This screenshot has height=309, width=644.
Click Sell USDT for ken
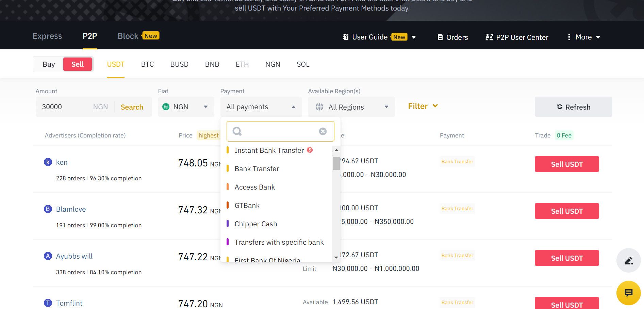(567, 164)
